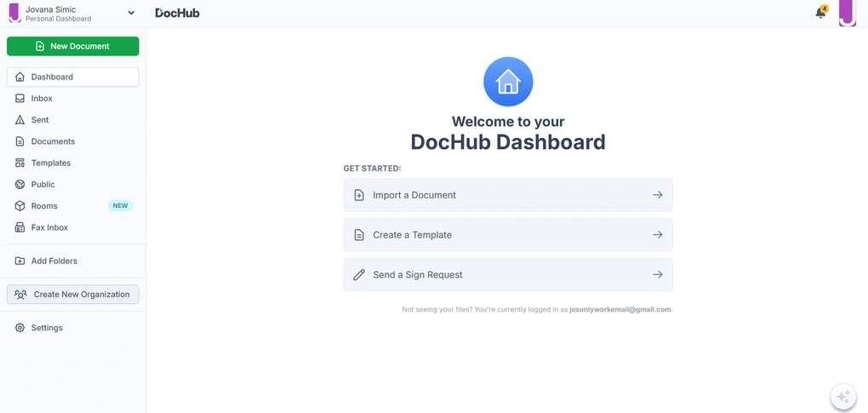Click the Rooms cube icon
This screenshot has width=868, height=413.
point(20,206)
